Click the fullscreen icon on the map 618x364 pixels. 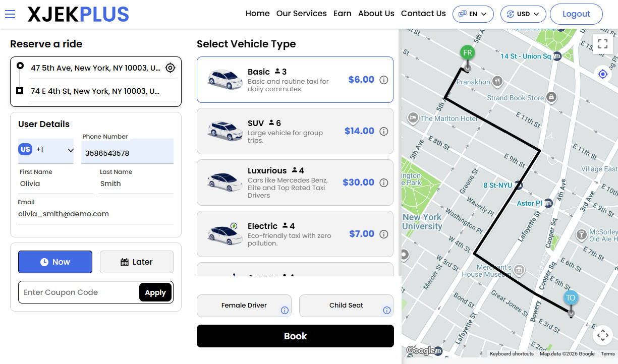pyautogui.click(x=602, y=44)
